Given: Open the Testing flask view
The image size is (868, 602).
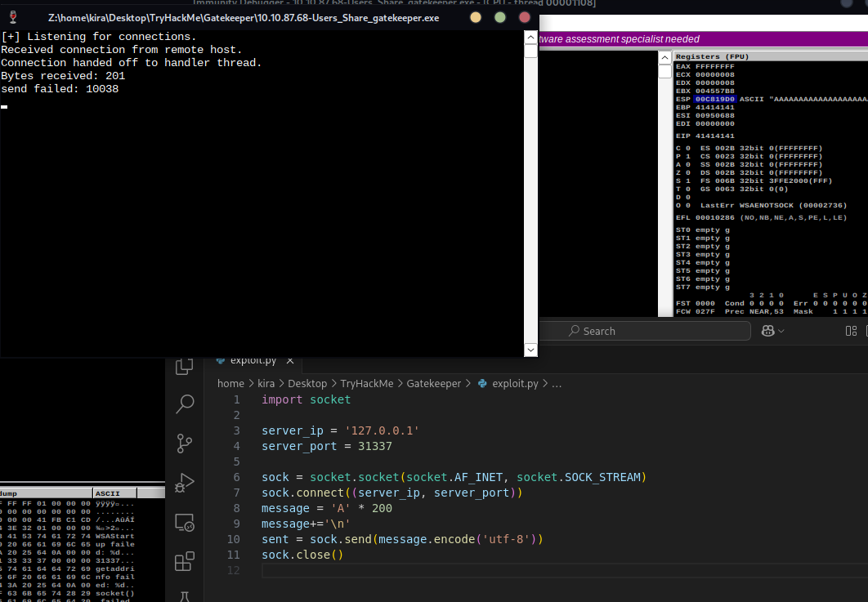Looking at the screenshot, I should coord(185,596).
